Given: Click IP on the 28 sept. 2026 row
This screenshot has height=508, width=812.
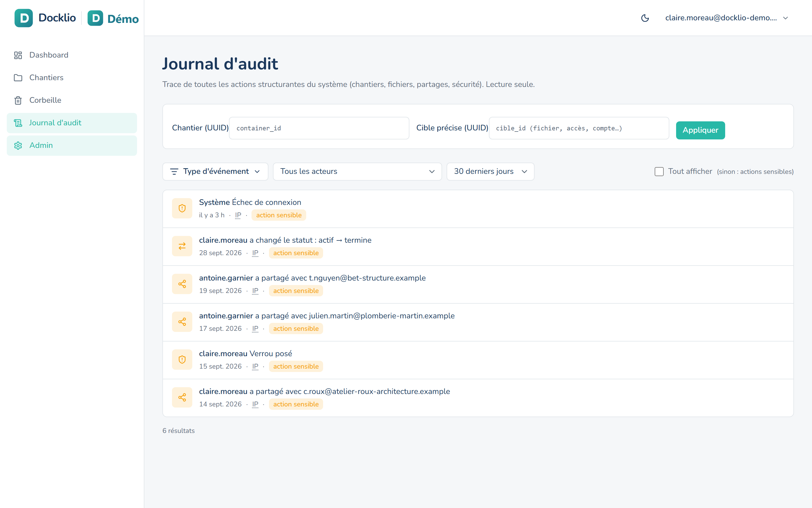Looking at the screenshot, I should (x=255, y=253).
